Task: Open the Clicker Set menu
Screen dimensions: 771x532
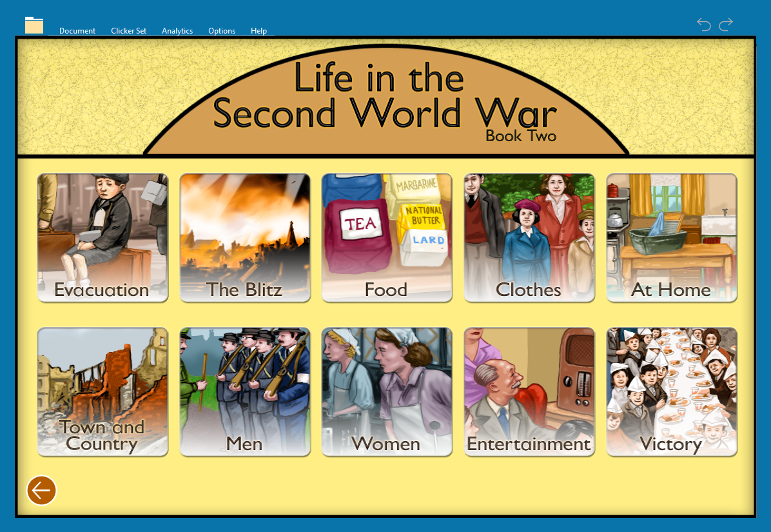Action: coord(128,31)
